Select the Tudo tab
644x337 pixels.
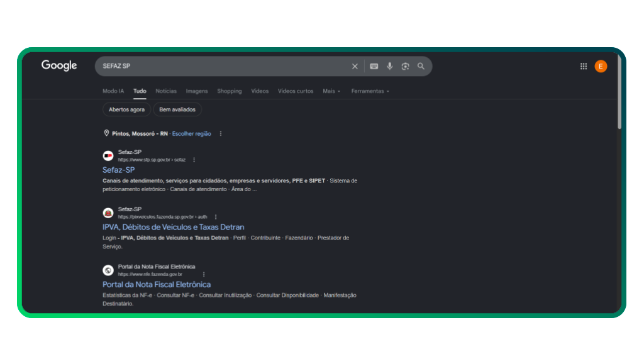tap(140, 91)
